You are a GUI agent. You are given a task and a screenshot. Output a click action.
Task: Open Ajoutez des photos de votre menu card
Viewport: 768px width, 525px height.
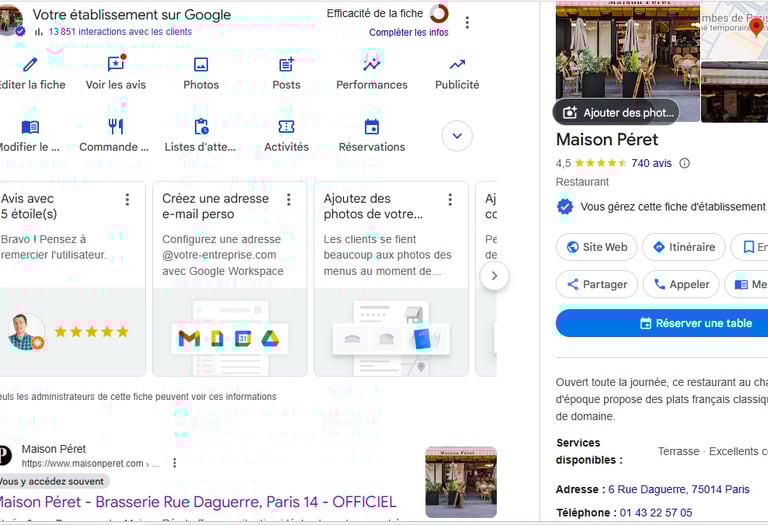coord(391,279)
